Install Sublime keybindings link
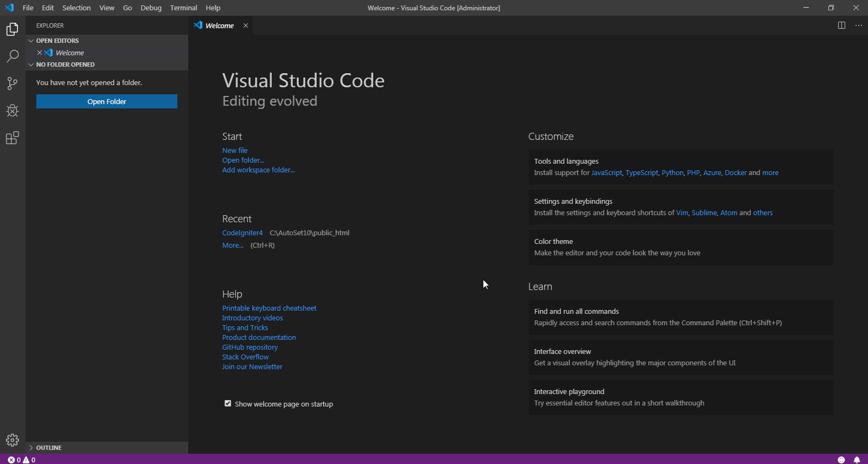The image size is (868, 464). pos(704,212)
